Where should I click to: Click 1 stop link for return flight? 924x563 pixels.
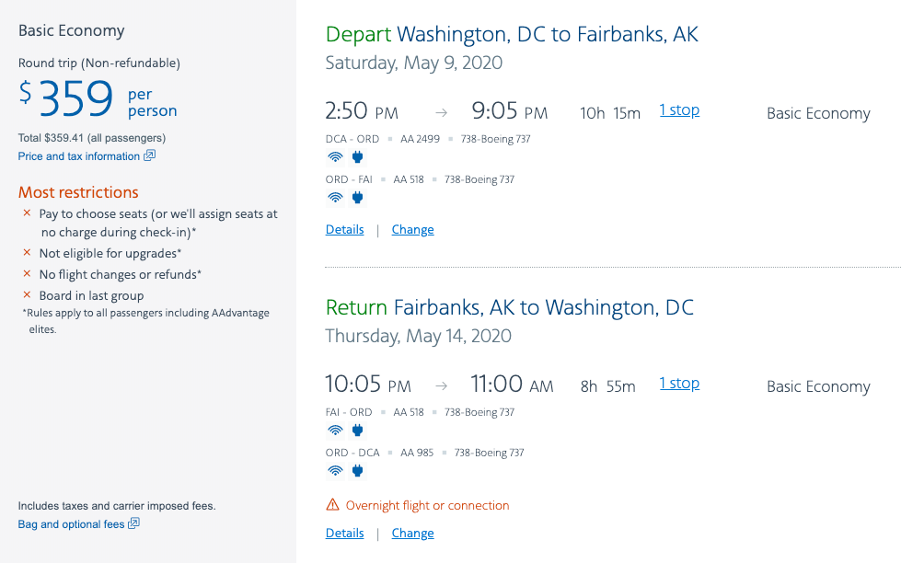(679, 384)
